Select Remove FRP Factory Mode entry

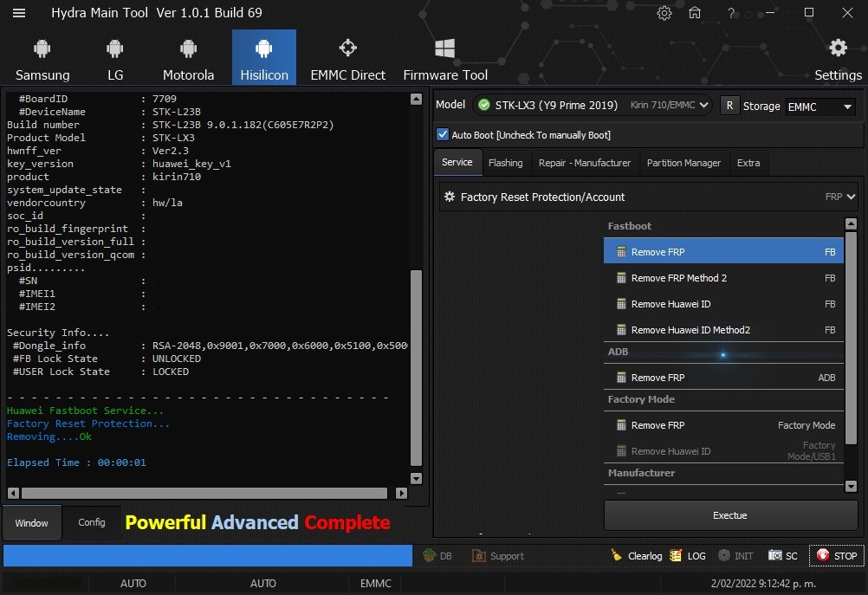coord(723,425)
